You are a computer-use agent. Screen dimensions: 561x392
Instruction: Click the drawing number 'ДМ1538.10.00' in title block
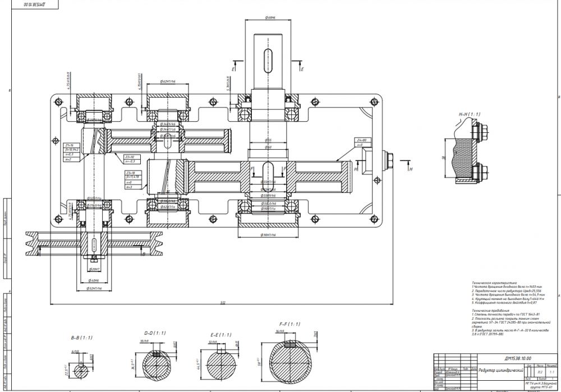[518, 358]
